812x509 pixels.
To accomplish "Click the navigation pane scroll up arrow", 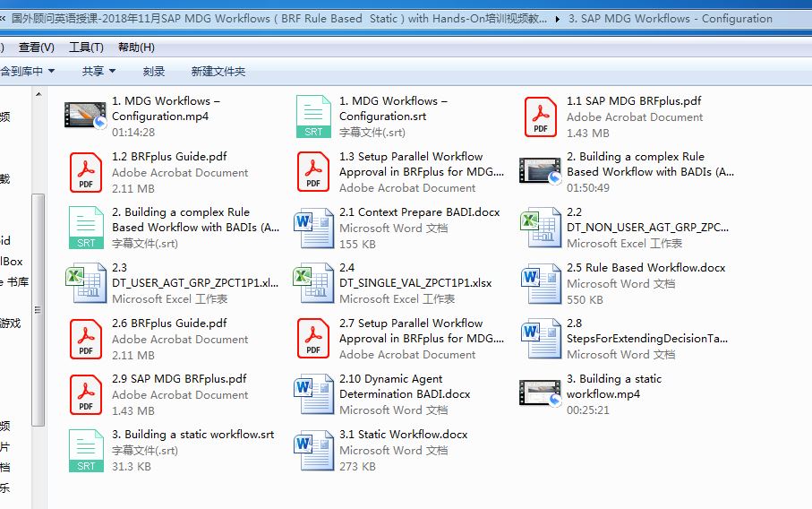I will click(38, 94).
